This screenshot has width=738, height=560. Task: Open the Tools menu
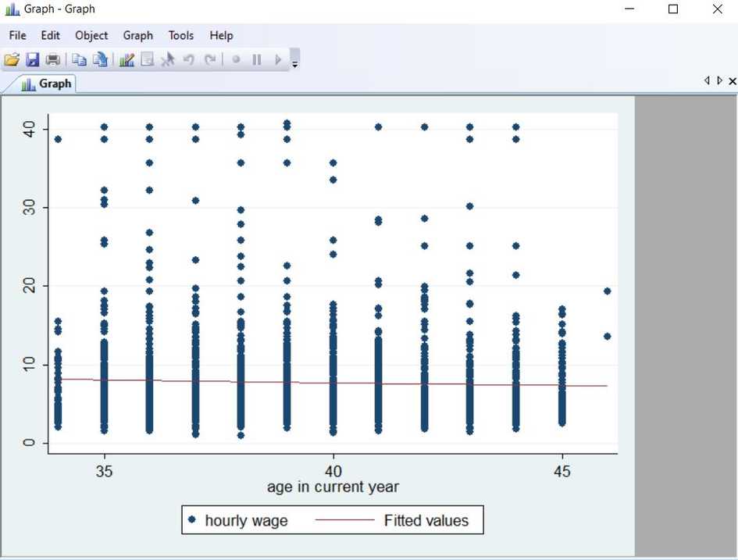181,35
